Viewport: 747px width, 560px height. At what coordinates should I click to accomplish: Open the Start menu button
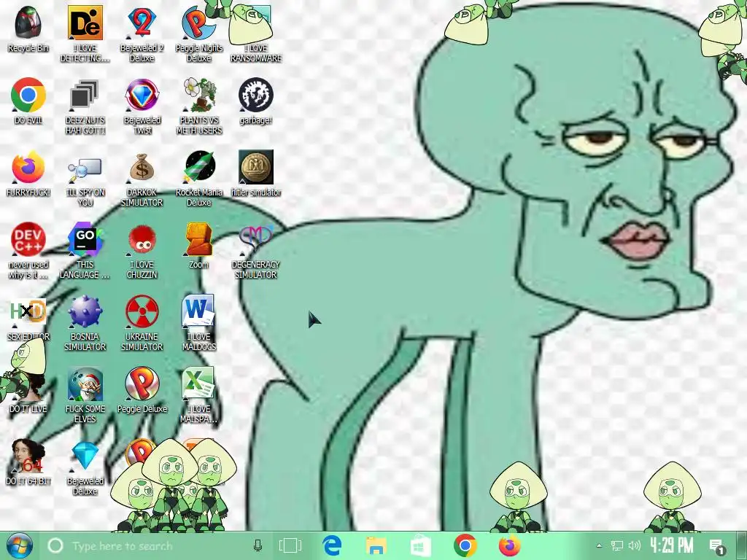(x=20, y=545)
